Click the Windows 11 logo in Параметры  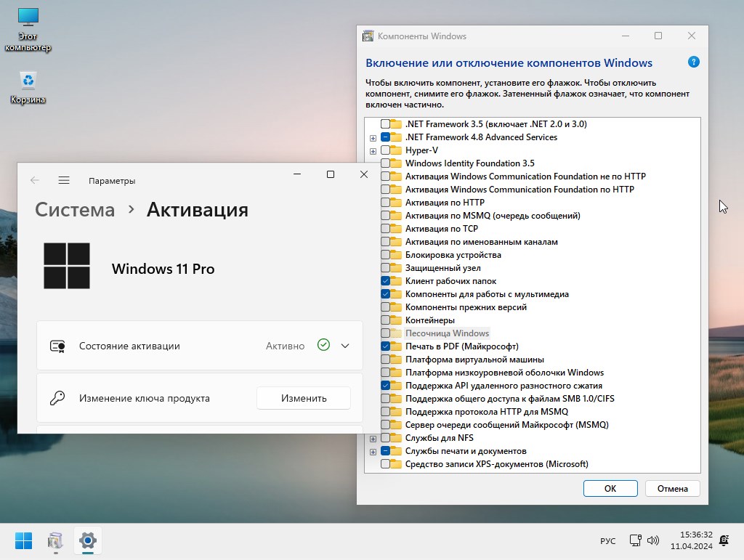(x=67, y=266)
